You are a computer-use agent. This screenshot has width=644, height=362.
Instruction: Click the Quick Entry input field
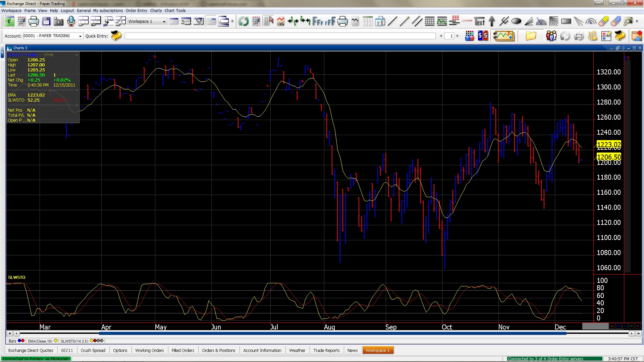pos(280,36)
